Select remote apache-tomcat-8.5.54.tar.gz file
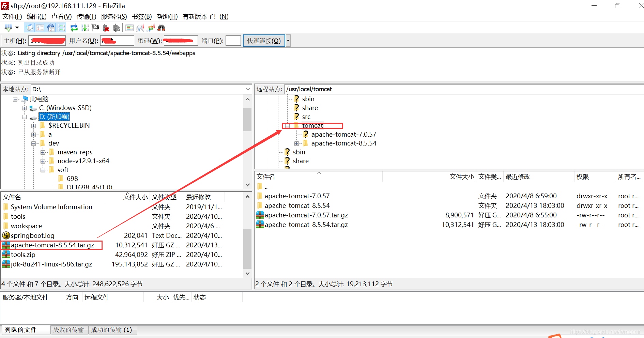 pyautogui.click(x=306, y=225)
